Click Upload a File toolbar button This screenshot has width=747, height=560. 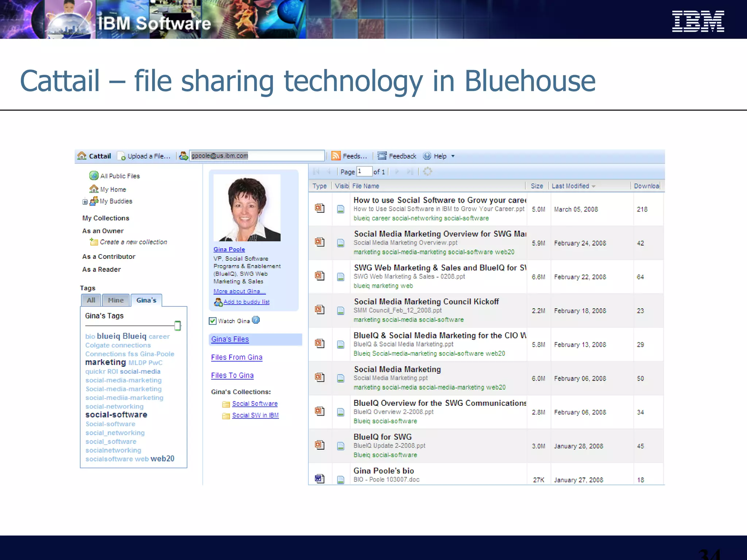[144, 156]
